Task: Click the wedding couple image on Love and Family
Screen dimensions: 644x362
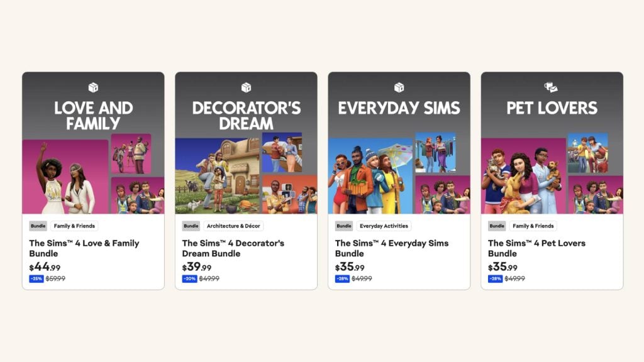Action: click(x=65, y=177)
